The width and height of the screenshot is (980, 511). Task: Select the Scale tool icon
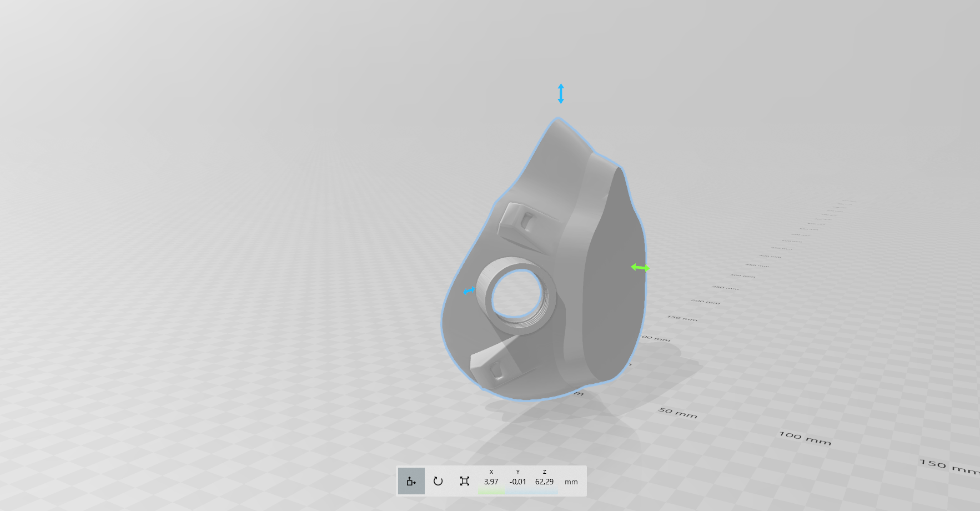click(465, 481)
